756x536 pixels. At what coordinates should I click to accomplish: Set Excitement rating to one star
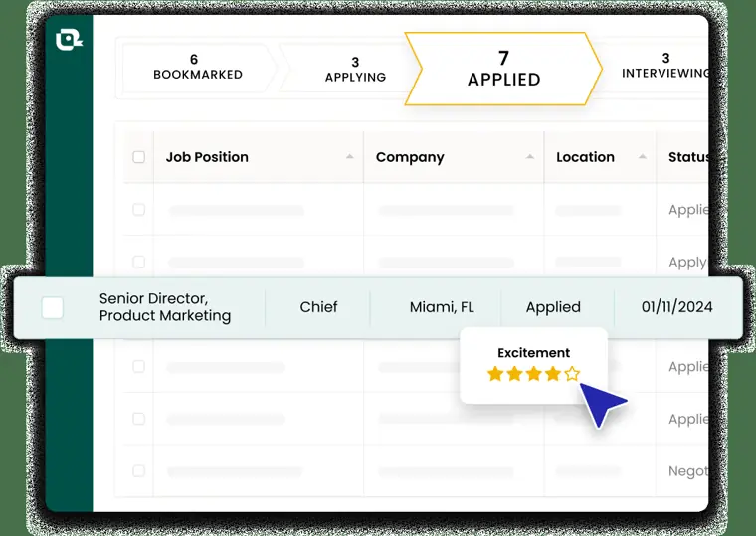(x=495, y=374)
